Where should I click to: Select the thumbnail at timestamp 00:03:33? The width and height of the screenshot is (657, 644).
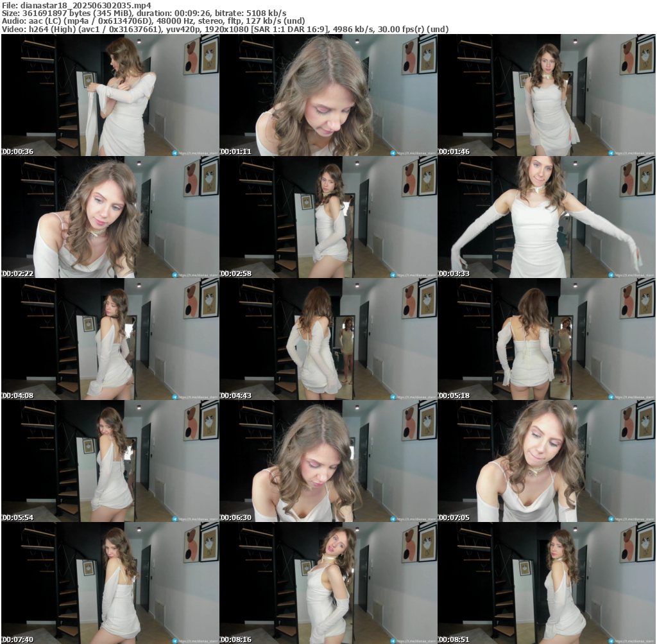547,217
